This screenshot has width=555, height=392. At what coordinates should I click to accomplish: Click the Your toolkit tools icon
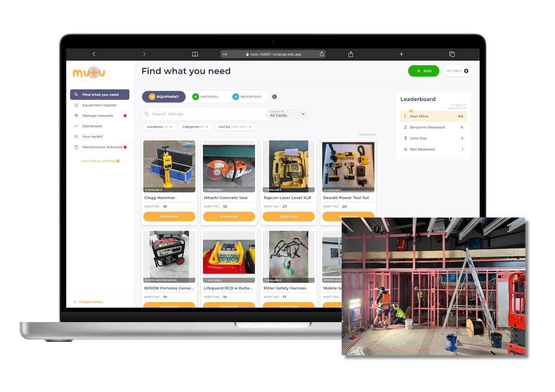[x=76, y=136]
